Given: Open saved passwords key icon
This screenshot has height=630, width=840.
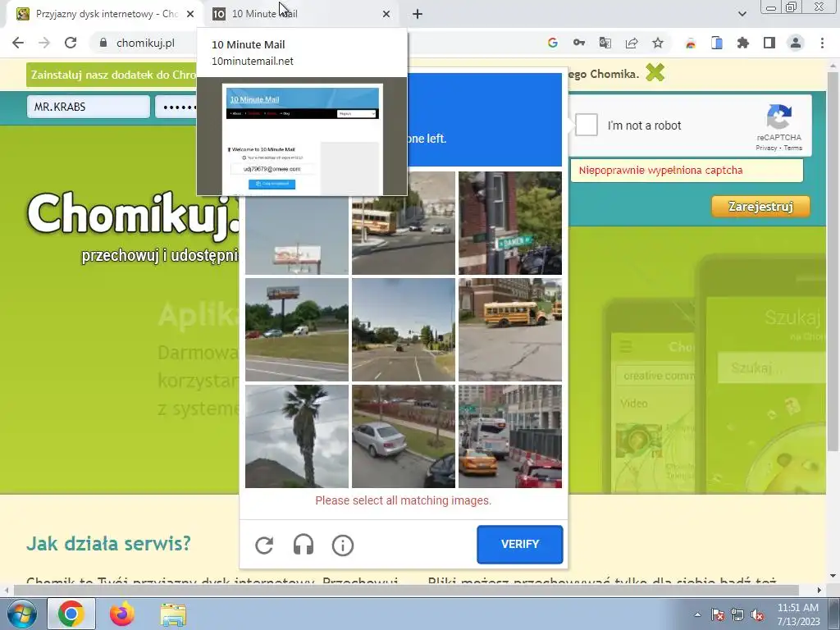Looking at the screenshot, I should point(579,43).
